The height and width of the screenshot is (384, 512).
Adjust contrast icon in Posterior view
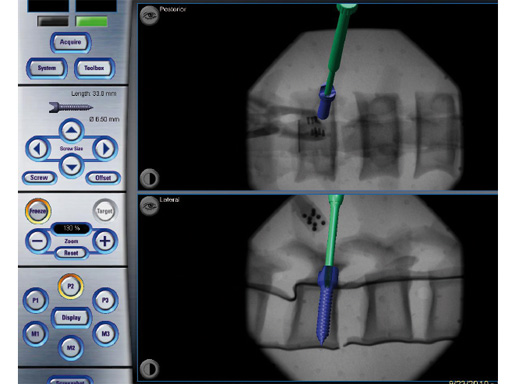coord(149,178)
